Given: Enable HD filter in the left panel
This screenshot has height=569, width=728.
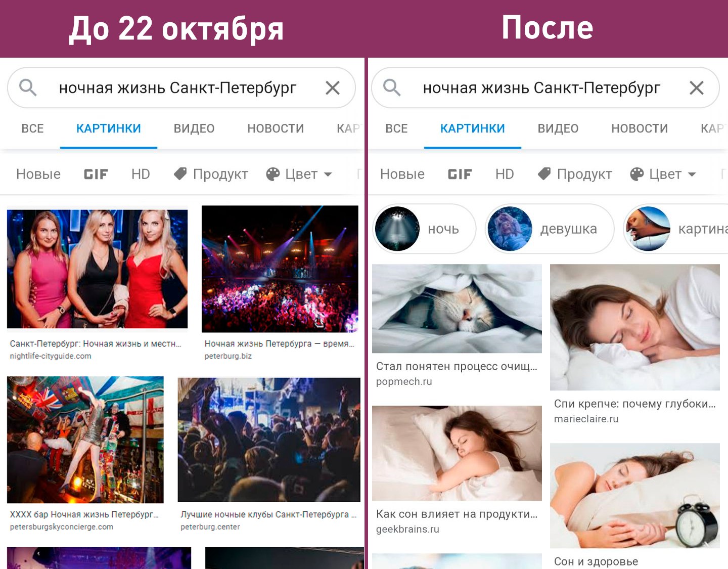Looking at the screenshot, I should tap(141, 174).
